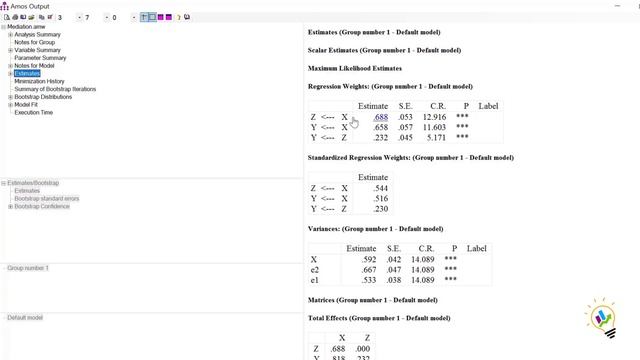The width and height of the screenshot is (640, 360).
Task: Click the Total Effects heading
Action: click(x=379, y=318)
